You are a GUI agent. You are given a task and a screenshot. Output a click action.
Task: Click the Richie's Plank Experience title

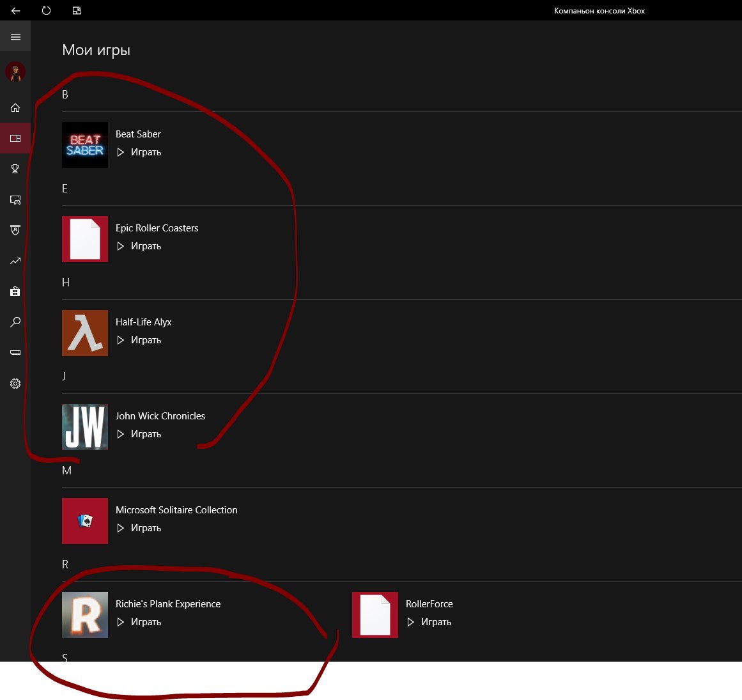tap(168, 604)
